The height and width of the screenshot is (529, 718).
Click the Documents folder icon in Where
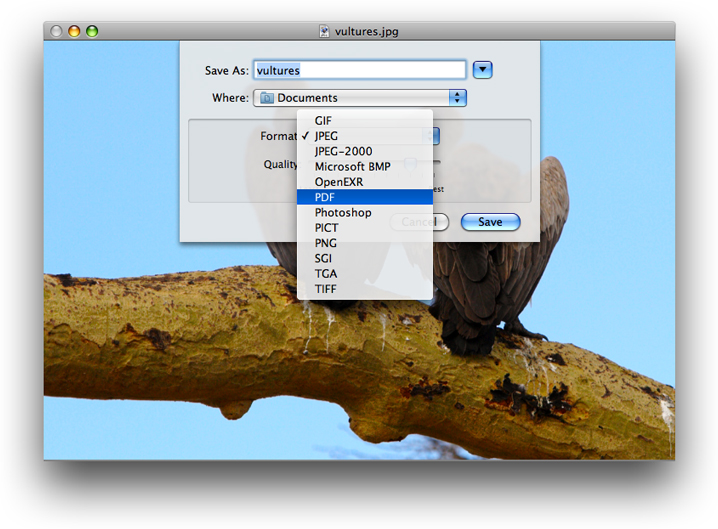266,98
